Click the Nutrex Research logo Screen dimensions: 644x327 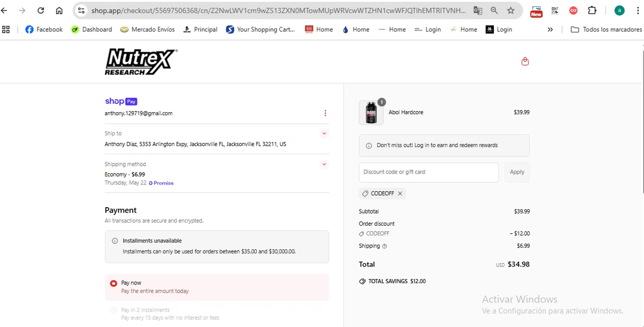coord(141,61)
